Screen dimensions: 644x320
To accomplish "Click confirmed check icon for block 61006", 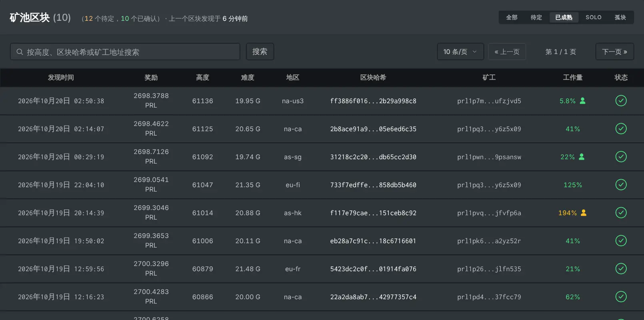I will pos(621,241).
